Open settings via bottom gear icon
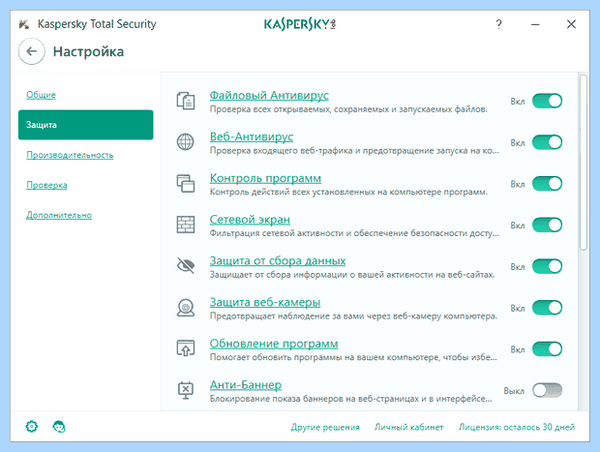This screenshot has width=600, height=452. 32,426
